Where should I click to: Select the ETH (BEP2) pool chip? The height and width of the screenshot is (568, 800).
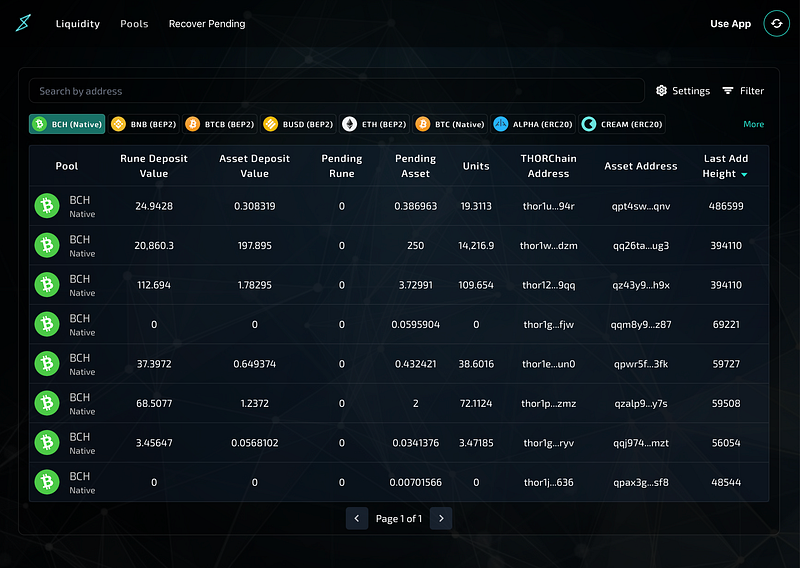coord(374,124)
